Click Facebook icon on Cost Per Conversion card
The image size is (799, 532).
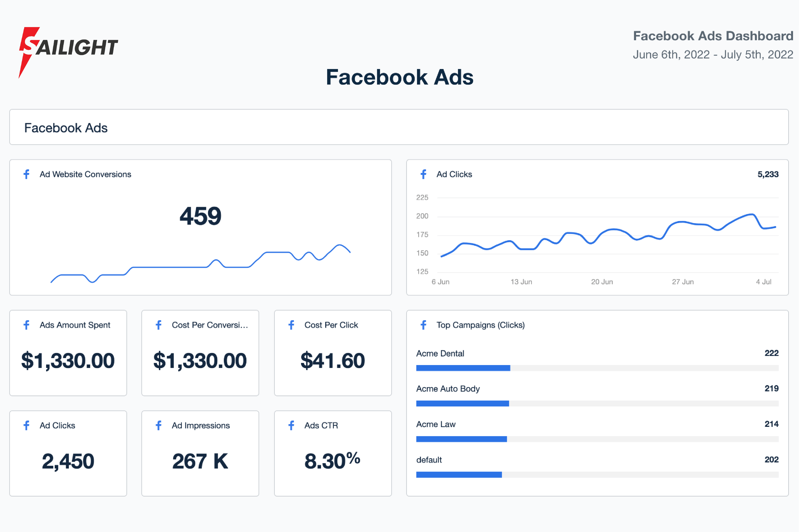tap(158, 325)
